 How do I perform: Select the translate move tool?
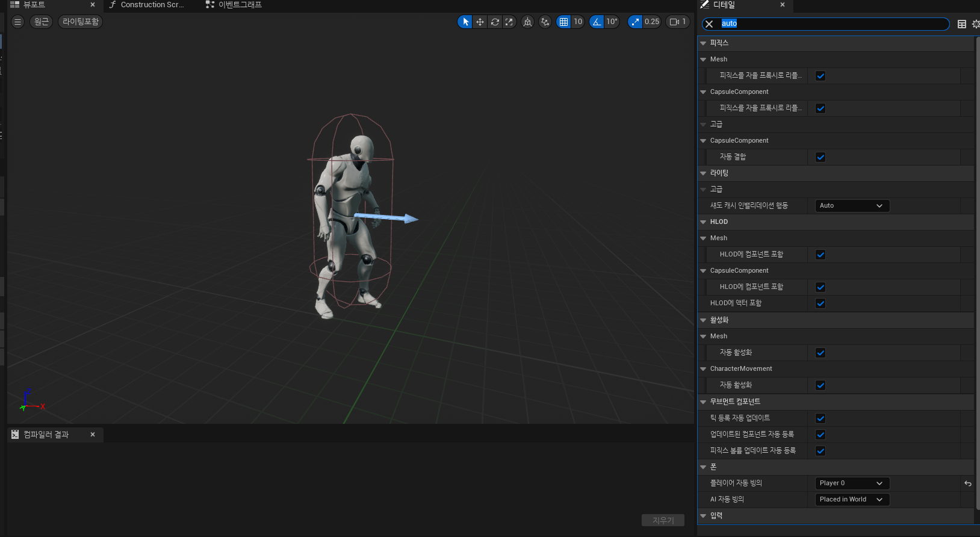480,22
